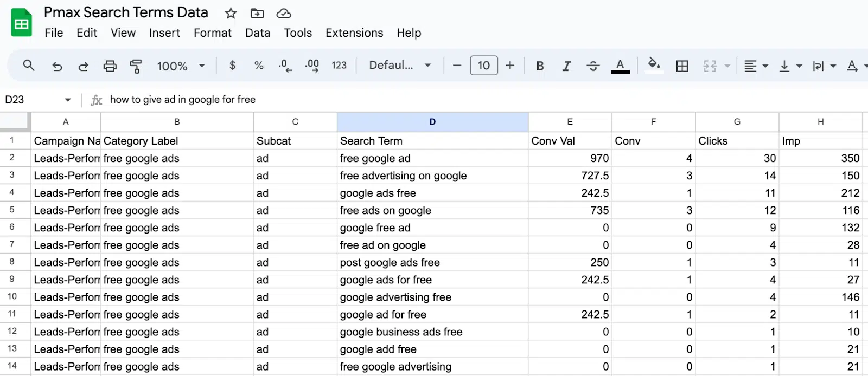This screenshot has width=868, height=376.
Task: Open the File menu
Action: (x=54, y=33)
